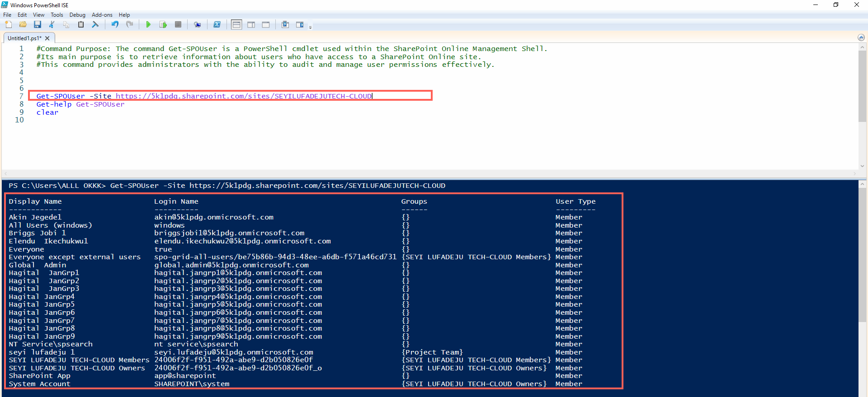Undo the last edit
The width and height of the screenshot is (868, 397).
pyautogui.click(x=115, y=24)
